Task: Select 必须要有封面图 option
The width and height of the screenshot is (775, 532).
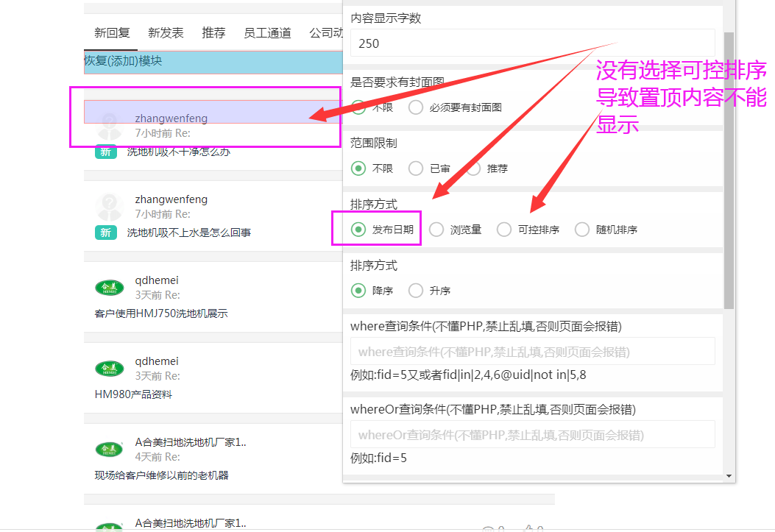Action: (x=416, y=107)
